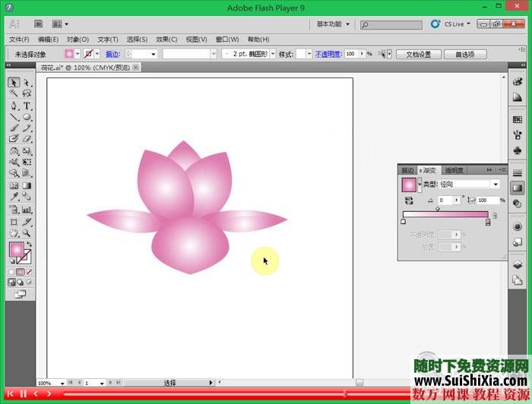This screenshot has height=404, width=532.
Task: Select the Column Graph tool
Action: pyautogui.click(x=27, y=210)
